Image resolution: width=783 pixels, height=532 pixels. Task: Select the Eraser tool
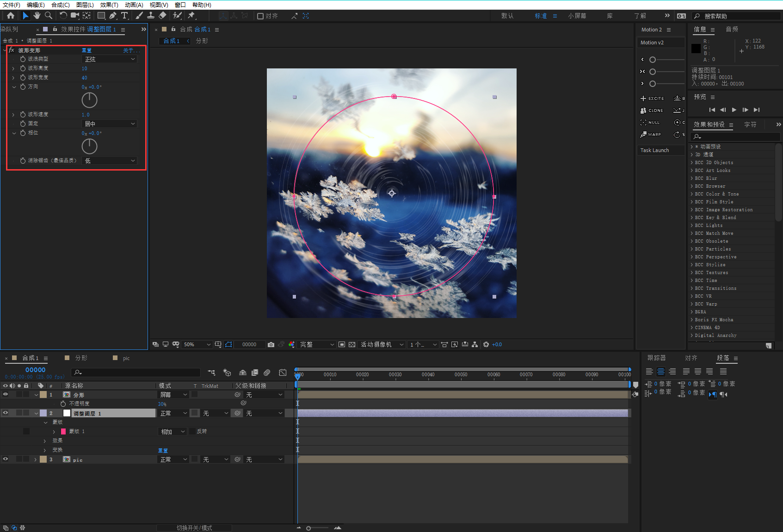162,16
